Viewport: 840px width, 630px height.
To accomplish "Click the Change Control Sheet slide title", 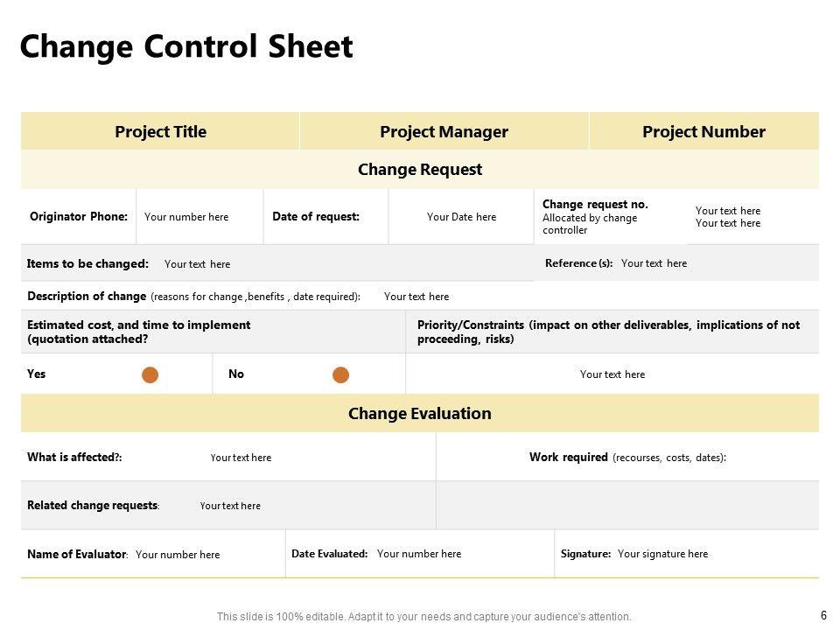I will tap(186, 47).
